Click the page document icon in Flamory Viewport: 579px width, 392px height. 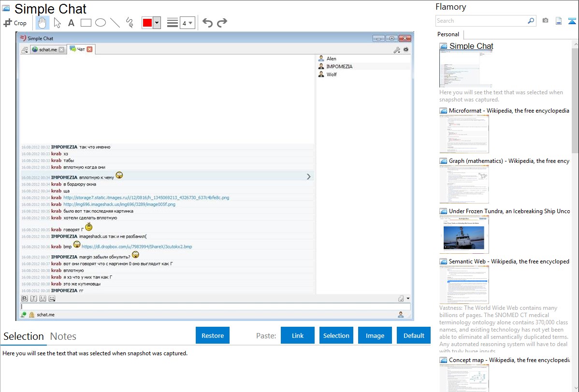pos(559,21)
